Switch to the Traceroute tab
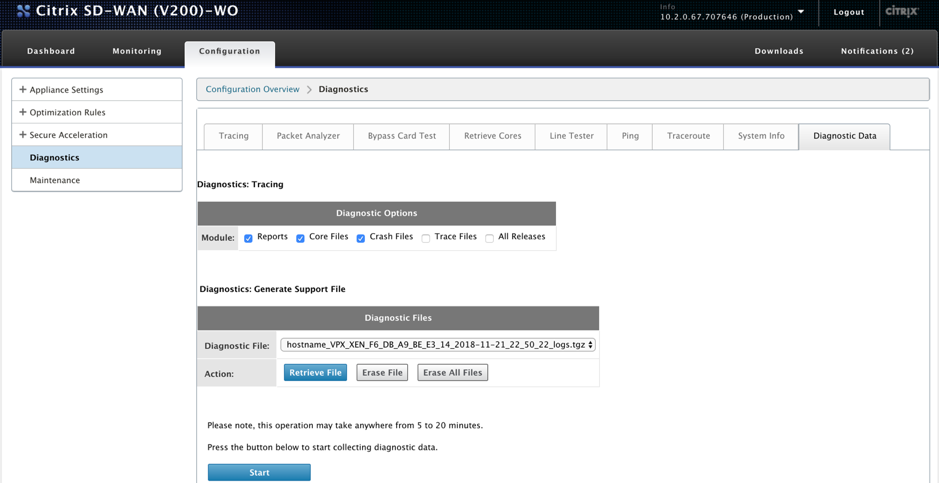The image size is (939, 483). pos(688,136)
